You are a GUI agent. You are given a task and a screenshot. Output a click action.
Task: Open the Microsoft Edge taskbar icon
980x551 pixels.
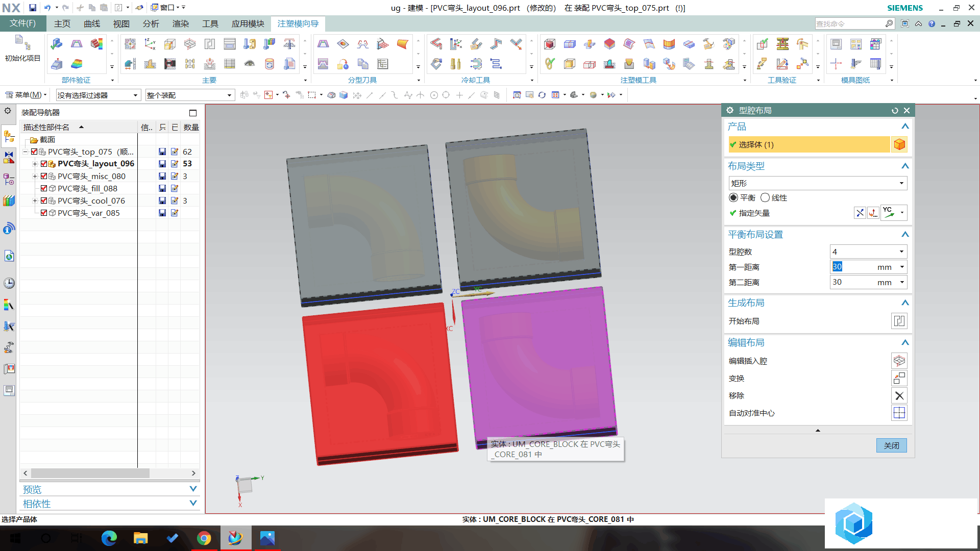click(x=109, y=538)
